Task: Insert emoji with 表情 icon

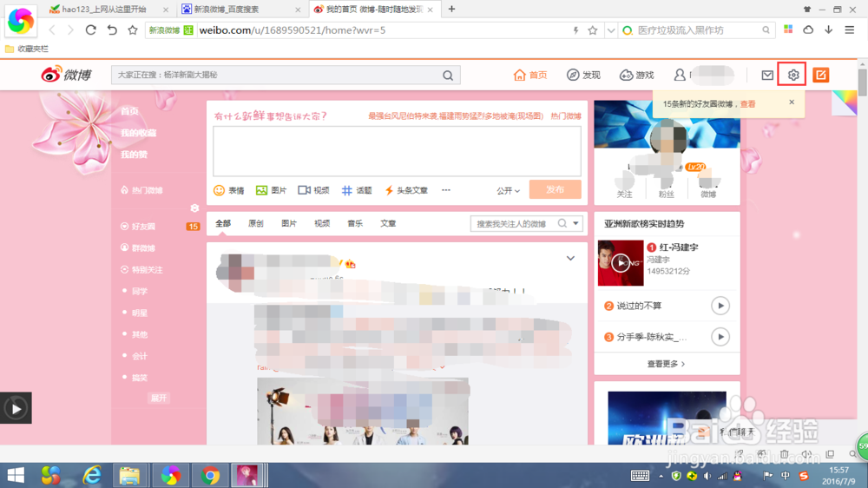Action: [228, 190]
